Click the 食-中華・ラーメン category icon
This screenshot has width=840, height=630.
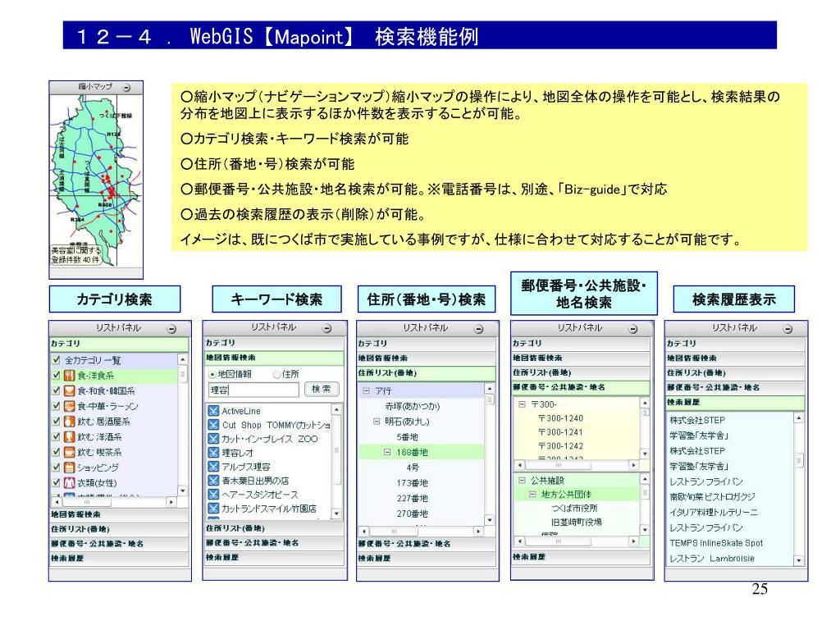click(69, 406)
